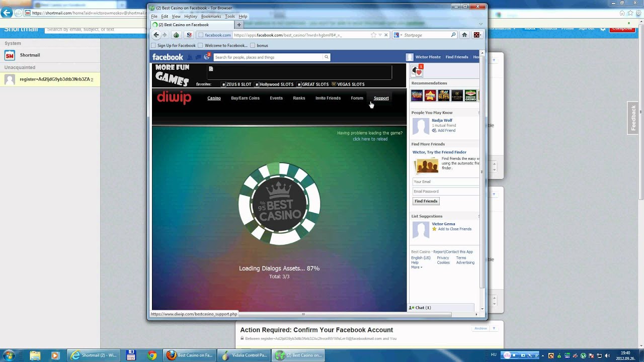Click the Find Friends button
Viewport: 644px width, 362px height.
pyautogui.click(x=426, y=201)
